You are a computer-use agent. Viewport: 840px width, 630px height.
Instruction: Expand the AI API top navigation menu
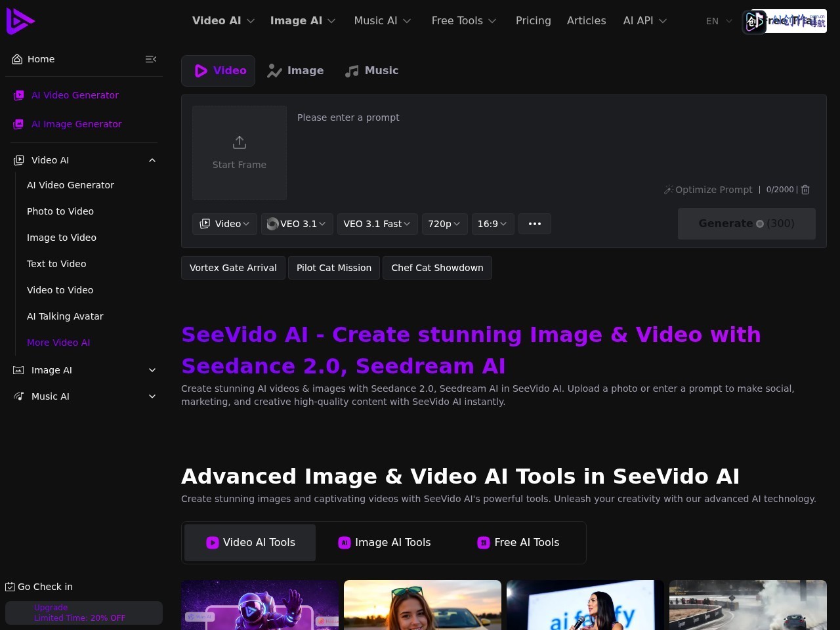[x=645, y=21]
